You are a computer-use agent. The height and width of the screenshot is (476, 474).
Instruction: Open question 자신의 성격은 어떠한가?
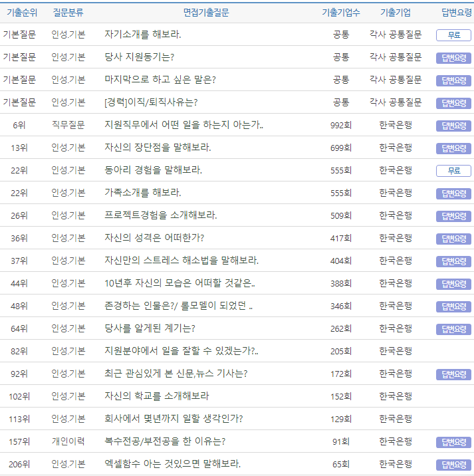tap(154, 238)
